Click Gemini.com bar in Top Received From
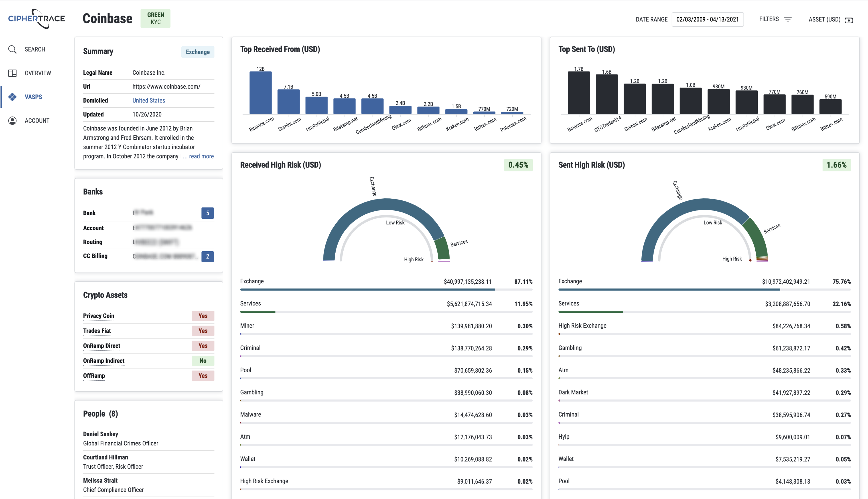This screenshot has width=868, height=499. pyautogui.click(x=288, y=102)
